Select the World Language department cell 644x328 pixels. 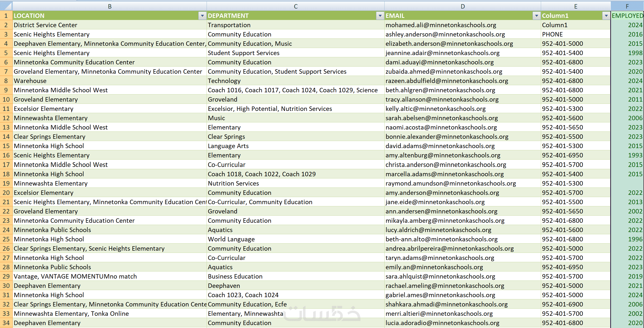pyautogui.click(x=231, y=239)
